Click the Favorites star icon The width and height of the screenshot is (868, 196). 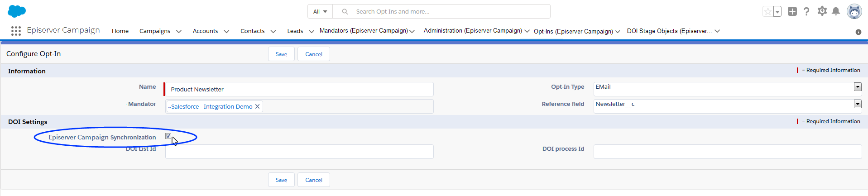tap(767, 11)
